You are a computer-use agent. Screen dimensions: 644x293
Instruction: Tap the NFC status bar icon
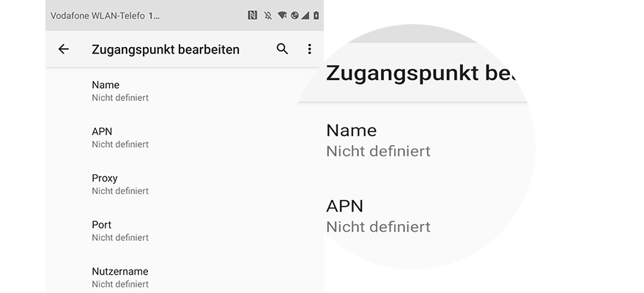253,15
